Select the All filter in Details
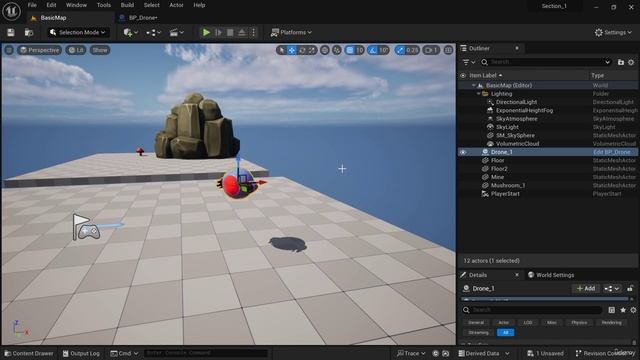Screen dimensions: 640x360 pyautogui.click(x=505, y=333)
